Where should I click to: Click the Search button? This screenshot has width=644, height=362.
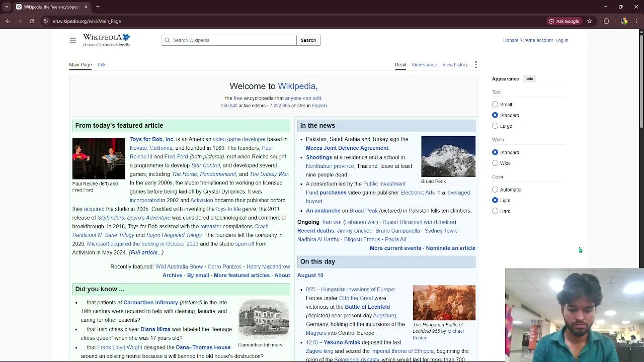point(308,40)
